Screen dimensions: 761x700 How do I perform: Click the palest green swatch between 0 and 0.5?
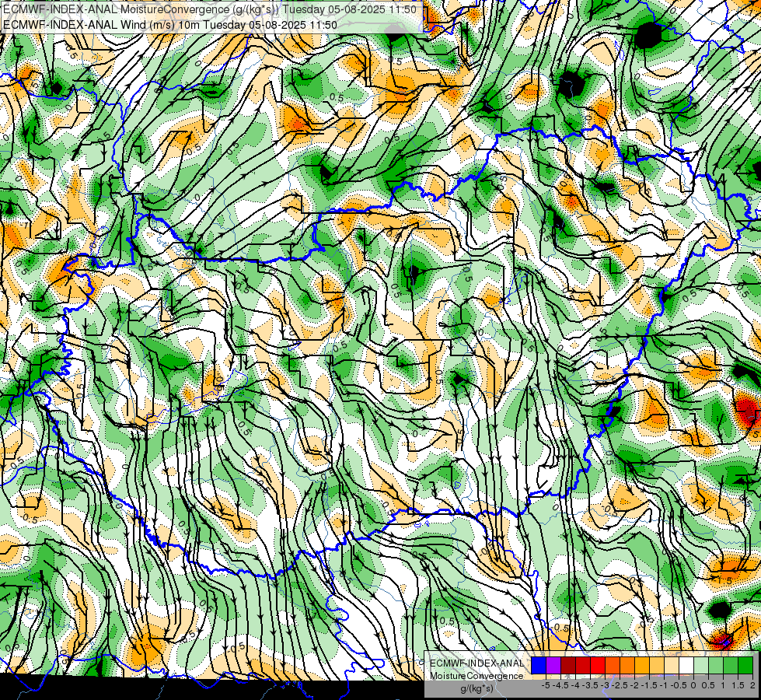tap(701, 665)
